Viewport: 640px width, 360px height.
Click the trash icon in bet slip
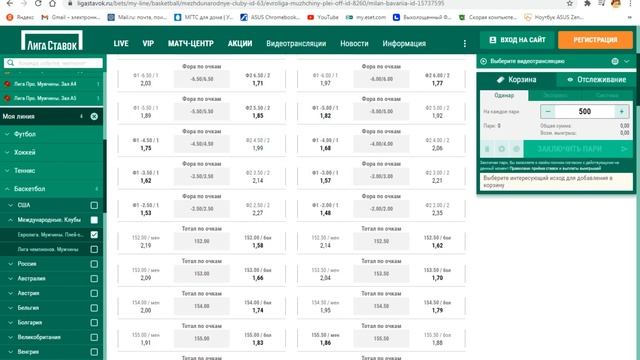point(487,149)
